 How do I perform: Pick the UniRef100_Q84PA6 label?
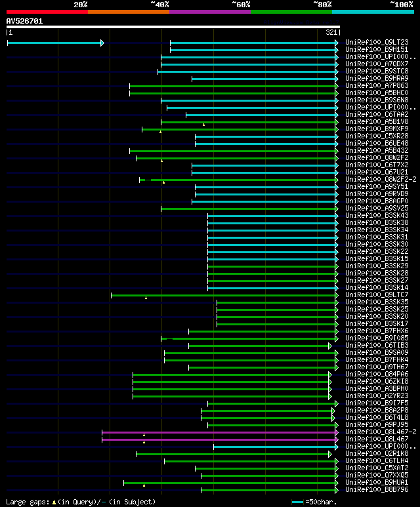pyautogui.click(x=377, y=374)
